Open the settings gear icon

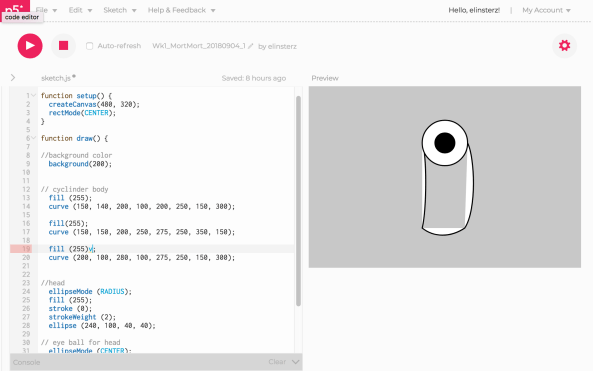564,46
